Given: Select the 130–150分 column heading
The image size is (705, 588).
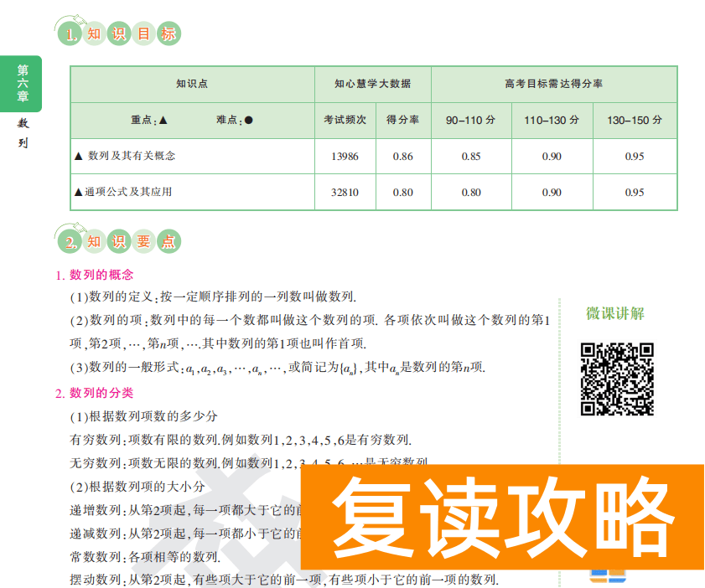Looking at the screenshot, I should pos(635,121).
